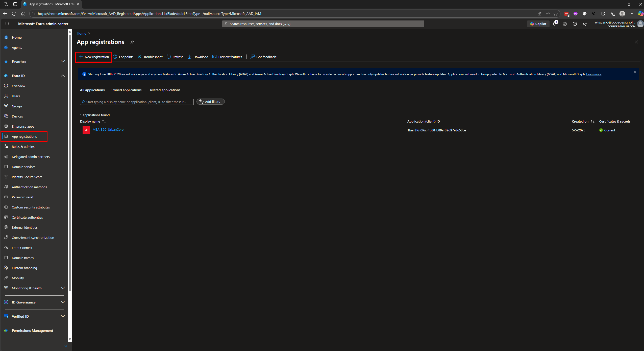Screen dimensions: 644x351
Task: Focus the application name filter field
Action: pyautogui.click(x=137, y=102)
